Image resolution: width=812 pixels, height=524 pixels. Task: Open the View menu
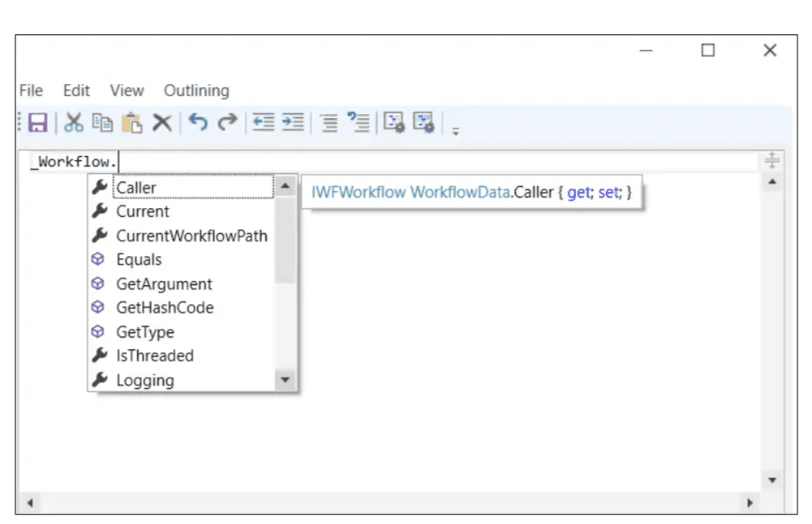127,91
